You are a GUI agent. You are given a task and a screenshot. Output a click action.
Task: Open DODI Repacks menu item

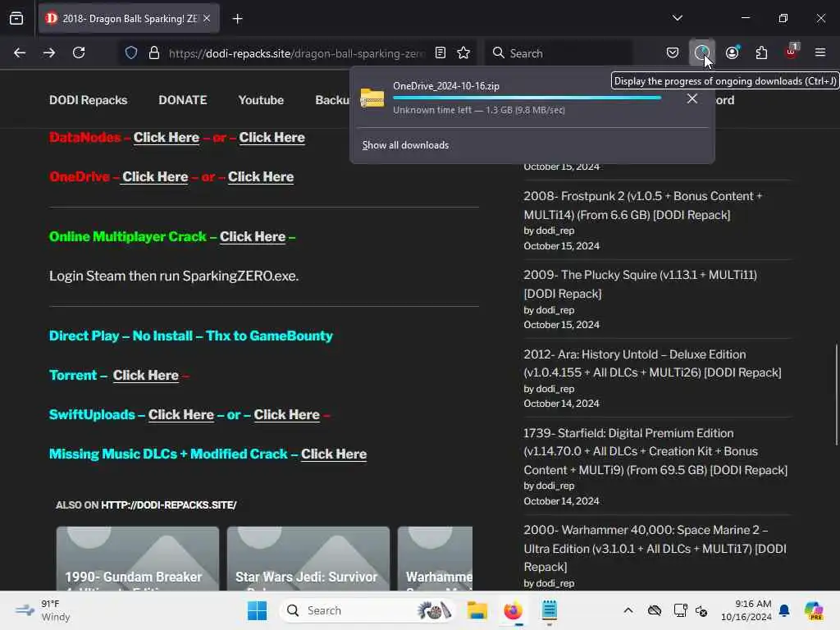[x=89, y=100]
